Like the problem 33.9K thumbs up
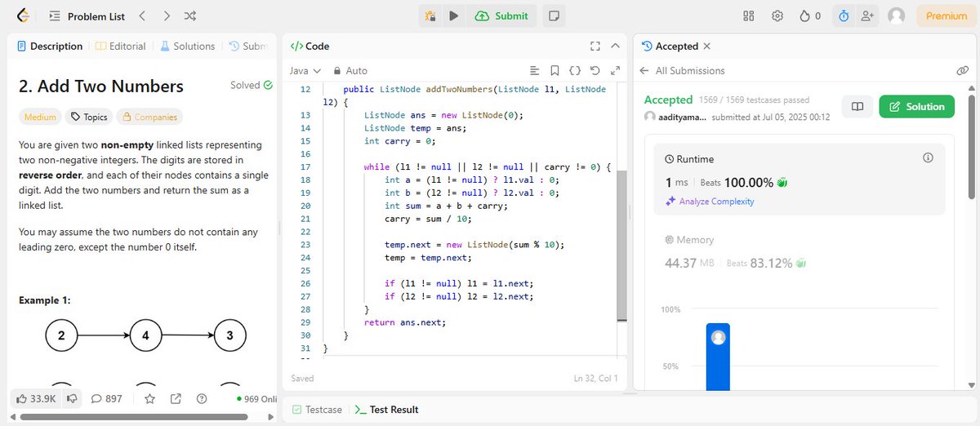 coord(36,399)
